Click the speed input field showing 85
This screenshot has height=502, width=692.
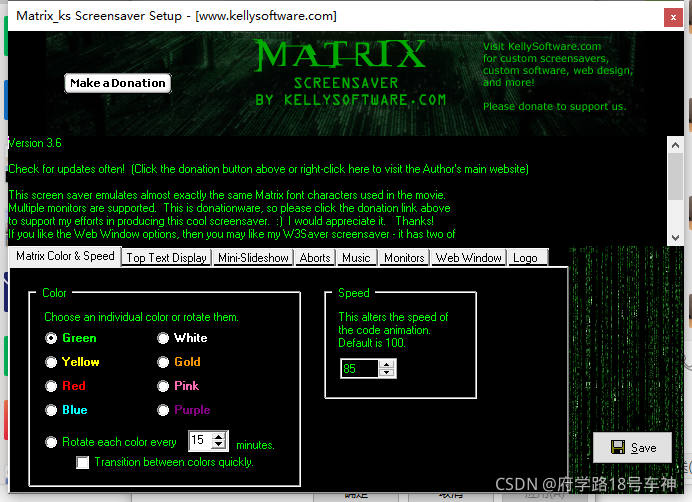[360, 369]
